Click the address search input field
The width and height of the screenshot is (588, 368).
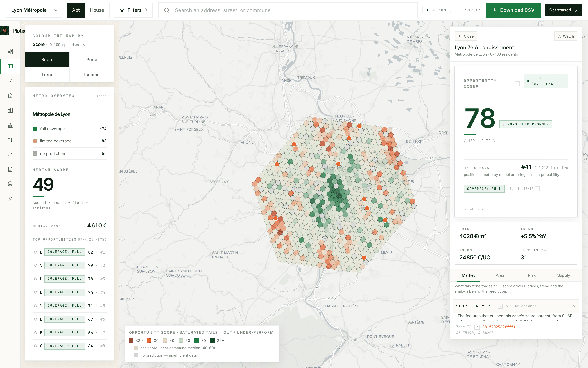point(288,10)
